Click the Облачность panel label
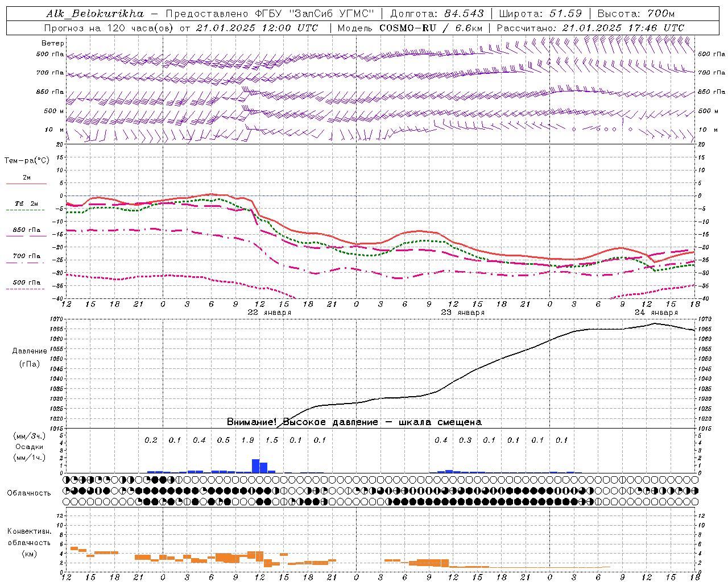 tap(29, 493)
